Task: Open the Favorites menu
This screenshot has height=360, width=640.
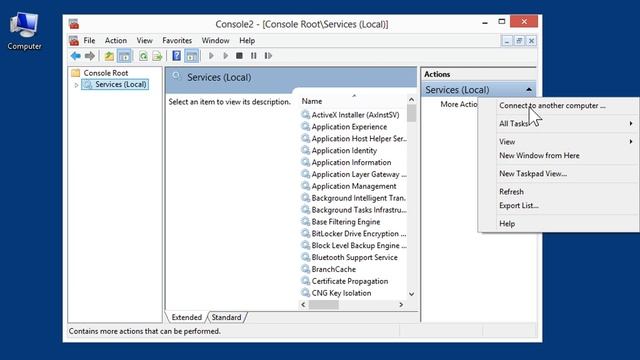Action: pyautogui.click(x=177, y=40)
